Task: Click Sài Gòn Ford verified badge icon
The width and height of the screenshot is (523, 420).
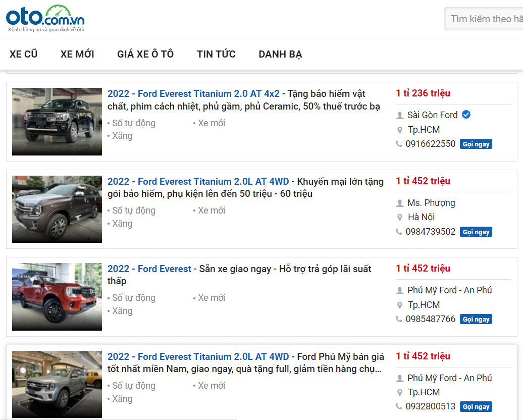Action: tap(466, 115)
